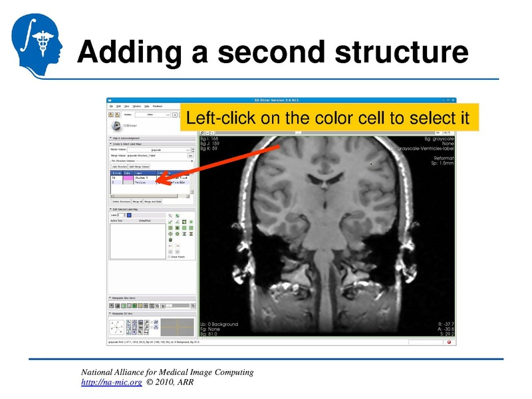Click the Merge And Build button
532x399 pixels.
(152, 201)
